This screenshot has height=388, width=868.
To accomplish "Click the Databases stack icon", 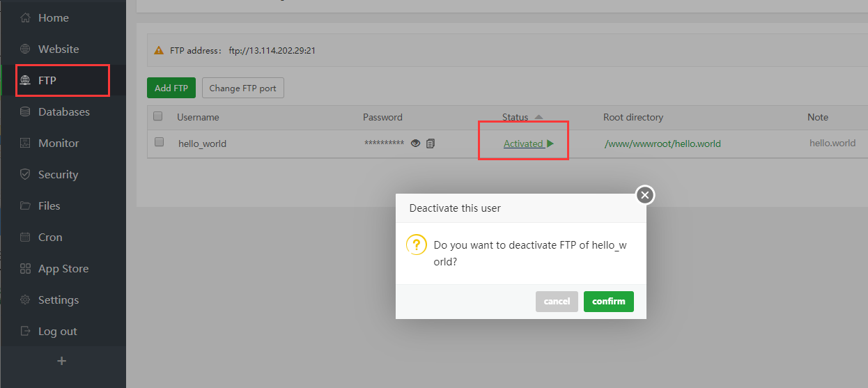I will tap(26, 112).
